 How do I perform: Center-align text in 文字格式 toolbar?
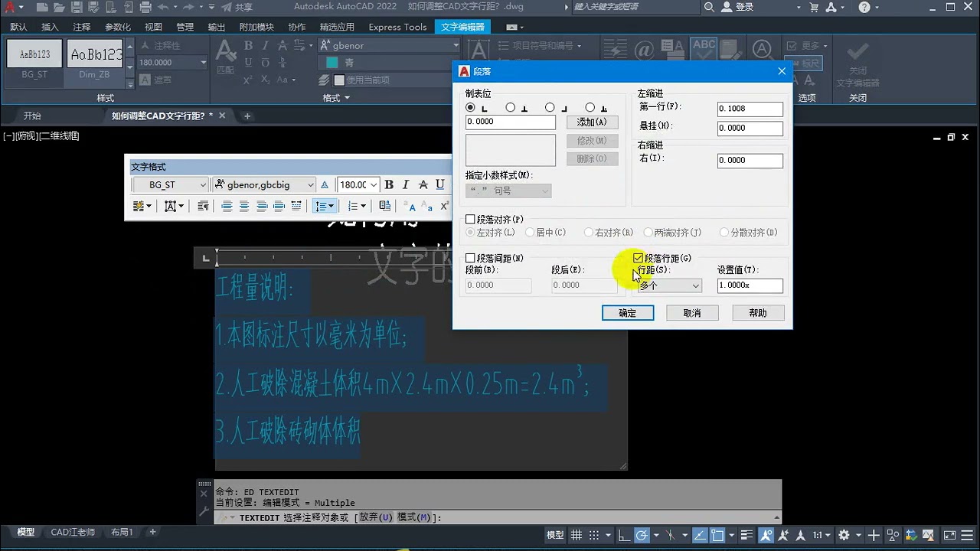244,206
